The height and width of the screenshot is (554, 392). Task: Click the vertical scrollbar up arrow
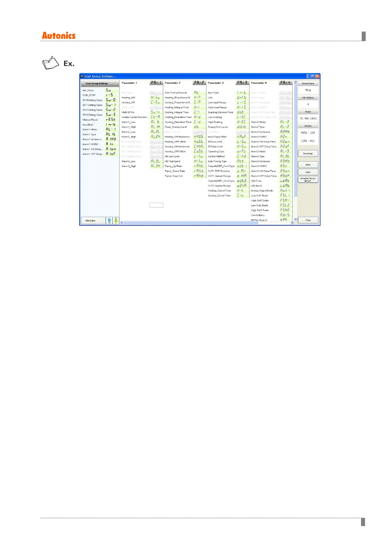tap(295, 82)
